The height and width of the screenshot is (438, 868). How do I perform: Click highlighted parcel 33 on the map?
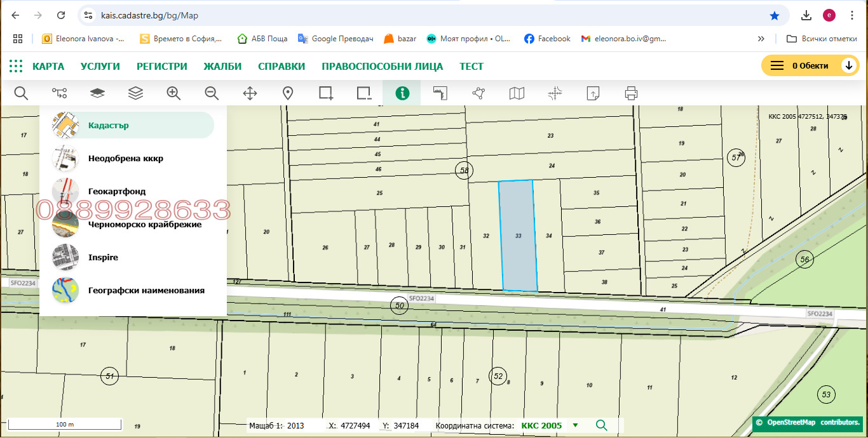tap(519, 236)
